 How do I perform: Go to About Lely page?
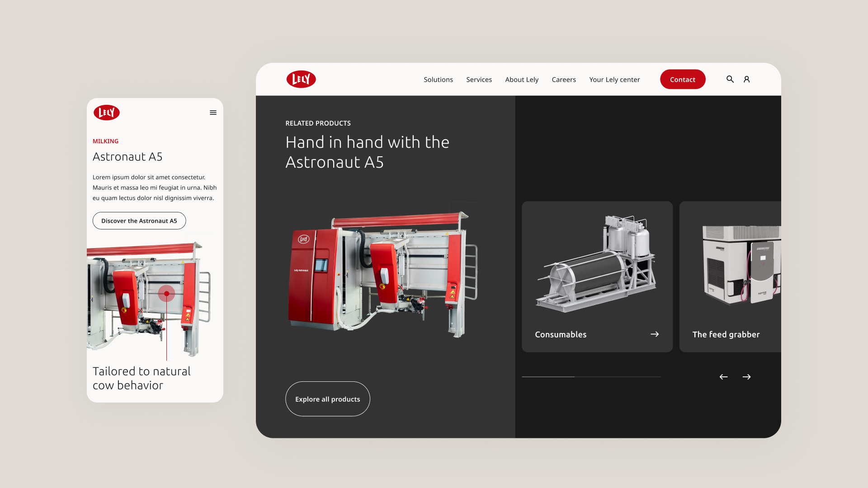tap(522, 80)
